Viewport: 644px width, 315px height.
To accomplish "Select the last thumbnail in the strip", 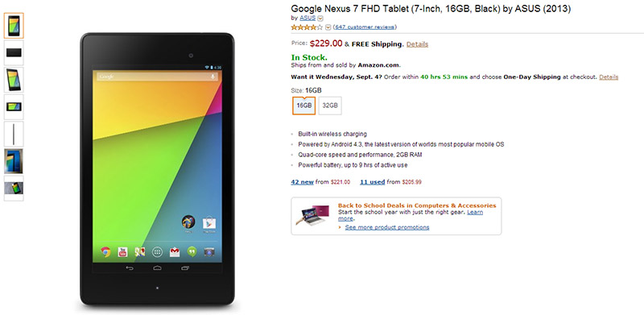I will click(x=14, y=189).
